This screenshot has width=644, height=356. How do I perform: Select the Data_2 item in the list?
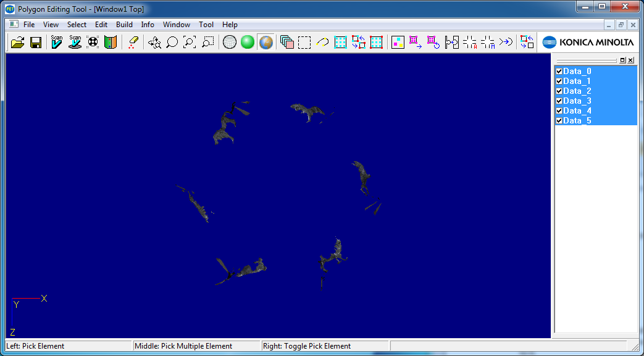pos(577,91)
